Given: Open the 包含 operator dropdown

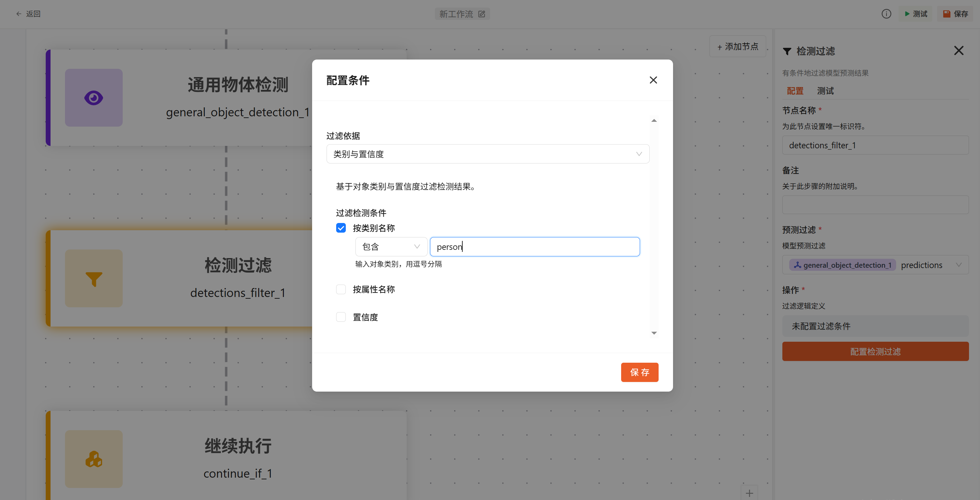Looking at the screenshot, I should pos(391,247).
